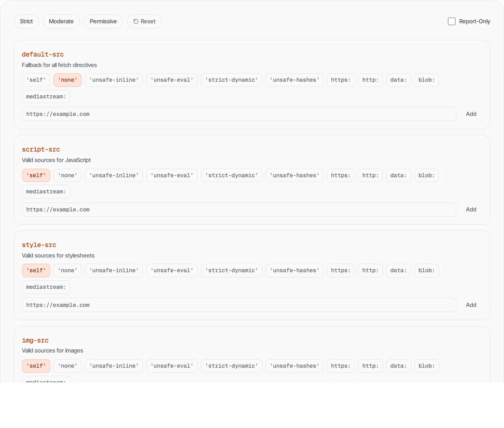The image size is (504, 428).
Task: Toggle 'none' chip in img-src
Action: coord(68,366)
